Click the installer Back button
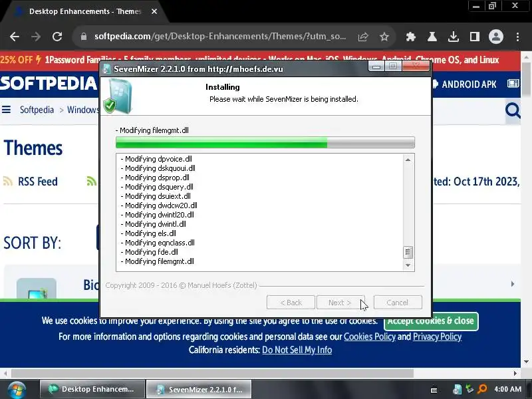Screen dimensions: 532x399 [291, 303]
